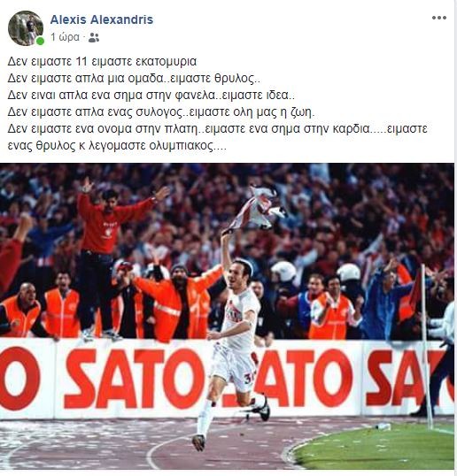Screen dimensions: 457x476
Task: Click the last line "λεγομαστε ολυμπιακος...."
Action: [x=117, y=146]
